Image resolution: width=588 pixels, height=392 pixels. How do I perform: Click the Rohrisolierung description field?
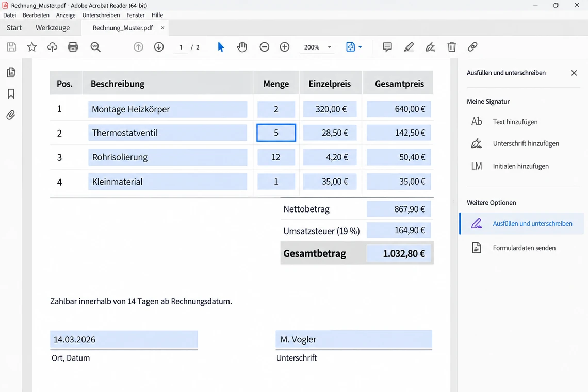(x=168, y=157)
